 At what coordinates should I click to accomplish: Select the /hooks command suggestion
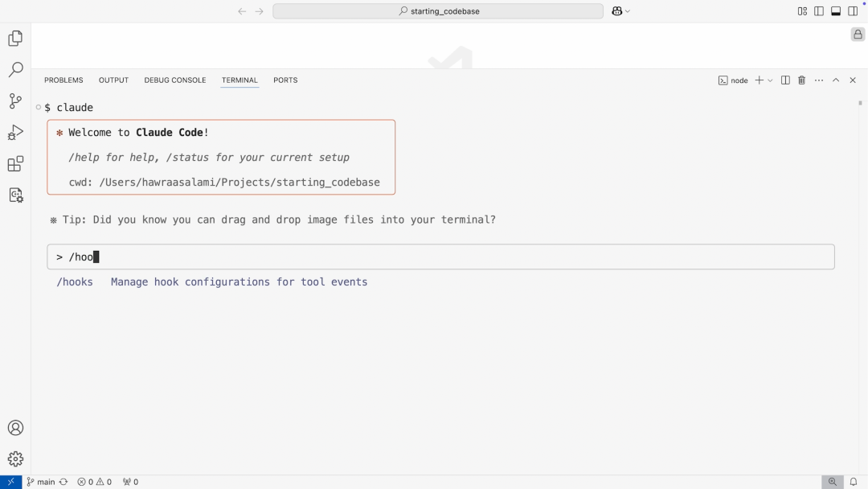coord(75,282)
